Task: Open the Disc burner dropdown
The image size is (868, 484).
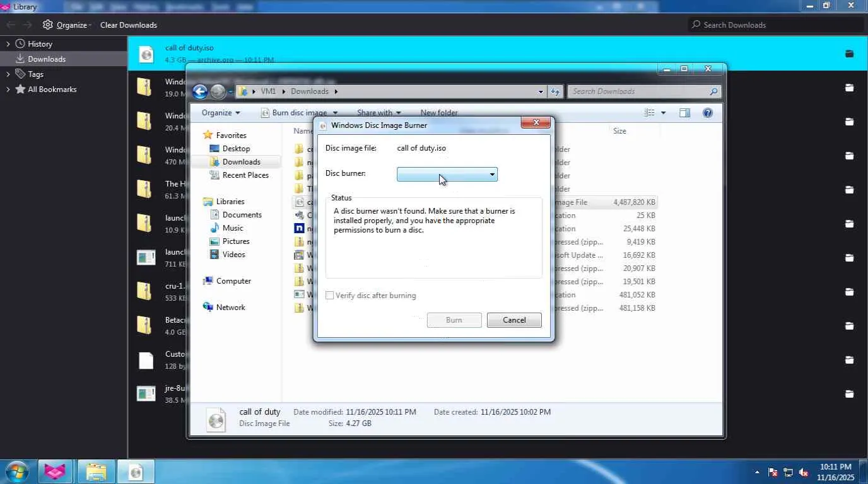Action: pos(447,174)
